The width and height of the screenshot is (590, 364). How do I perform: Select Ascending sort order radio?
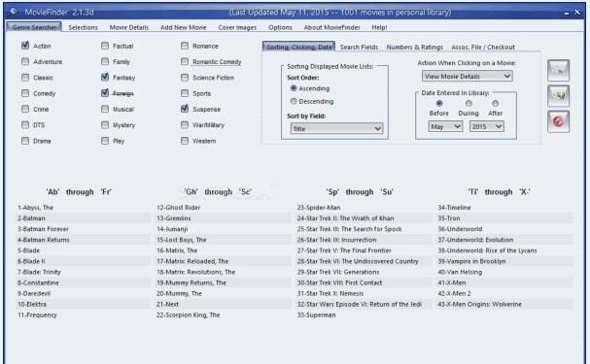(x=294, y=88)
